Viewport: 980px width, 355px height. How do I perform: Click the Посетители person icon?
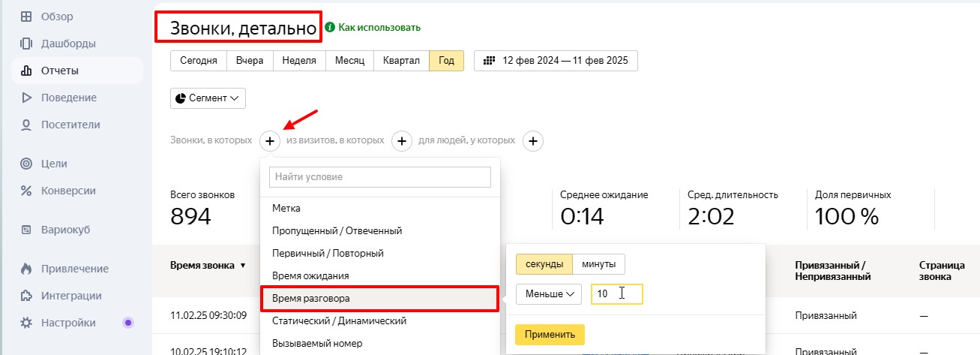[x=26, y=125]
